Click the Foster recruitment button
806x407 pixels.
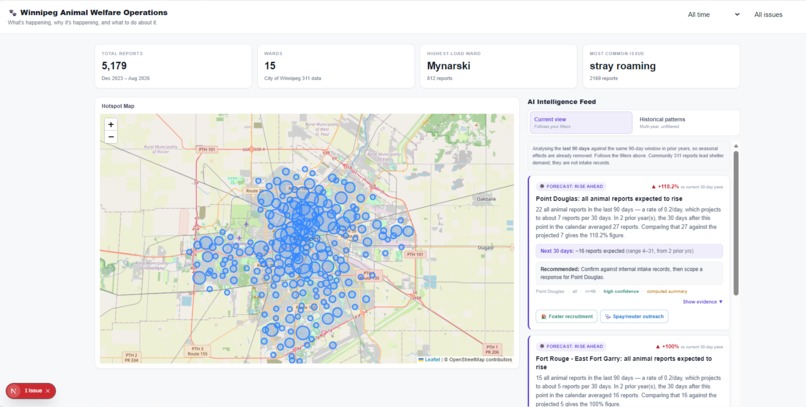point(566,317)
